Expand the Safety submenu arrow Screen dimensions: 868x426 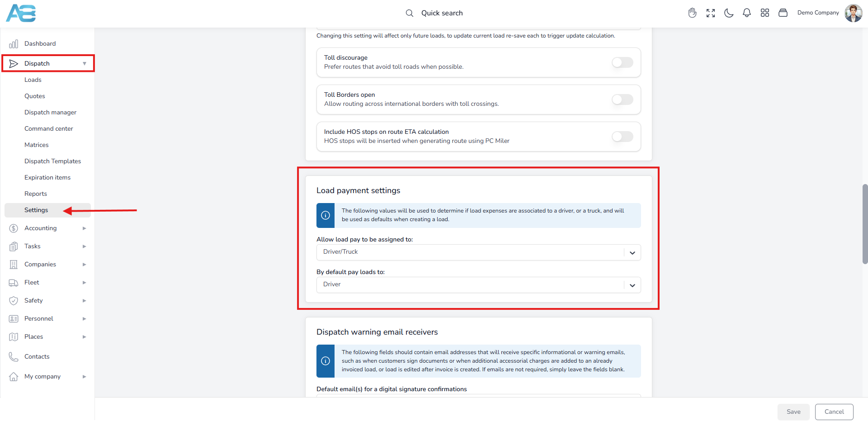84,301
